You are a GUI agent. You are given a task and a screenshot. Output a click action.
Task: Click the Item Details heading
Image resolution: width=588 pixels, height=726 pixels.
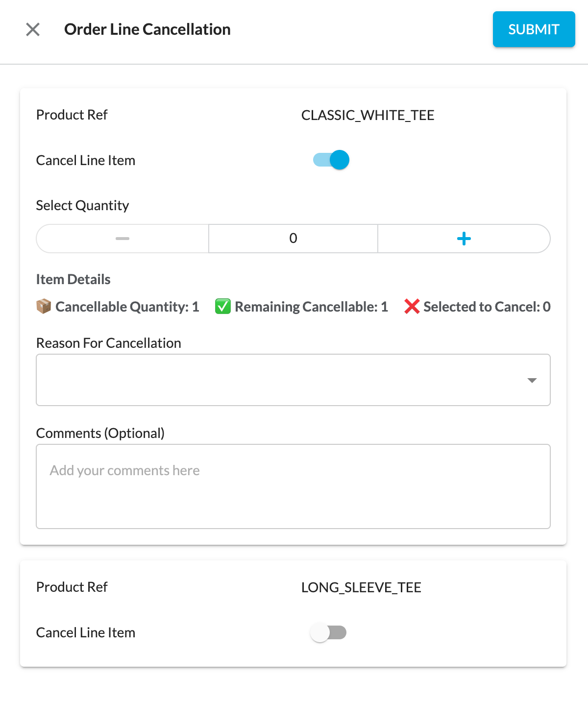(x=73, y=279)
